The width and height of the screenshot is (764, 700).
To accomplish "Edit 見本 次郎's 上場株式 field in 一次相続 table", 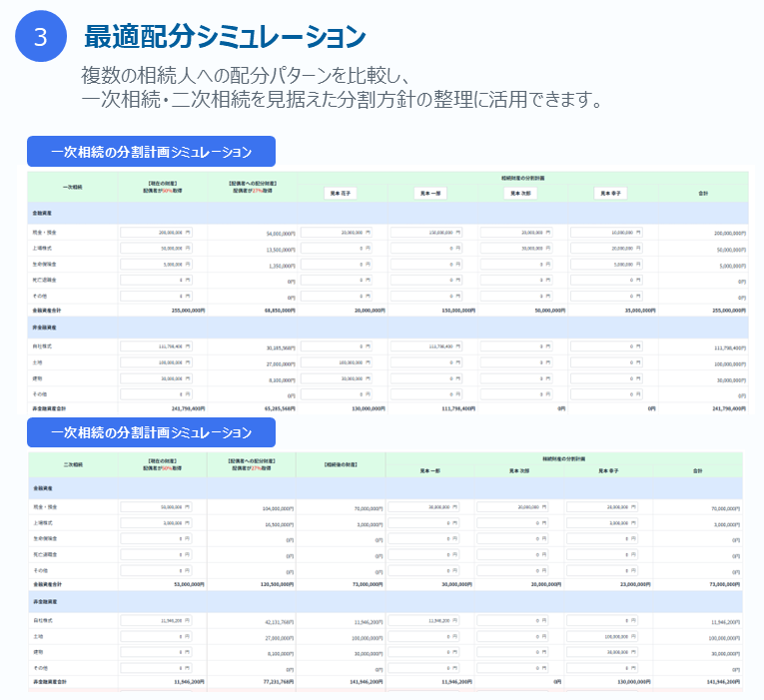I will pyautogui.click(x=516, y=249).
